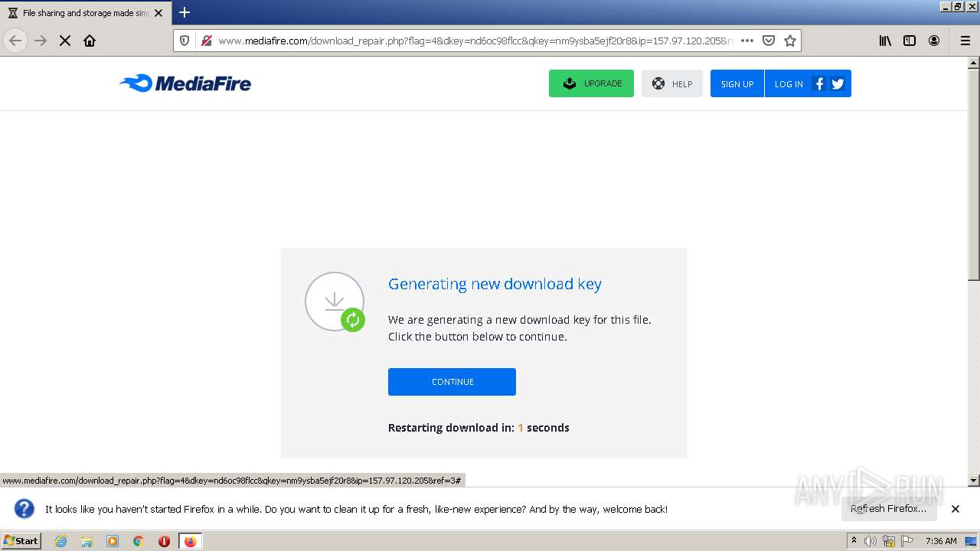Click the vertical scrollbar thumb
This screenshot has width=980, height=551.
click(974, 174)
